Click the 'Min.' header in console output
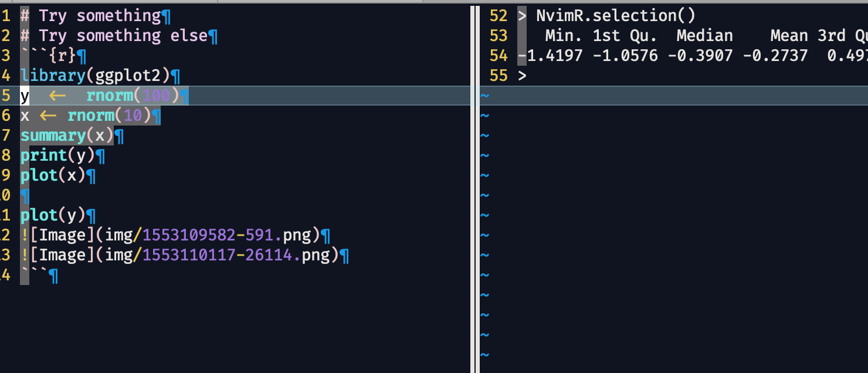 pyautogui.click(x=564, y=35)
